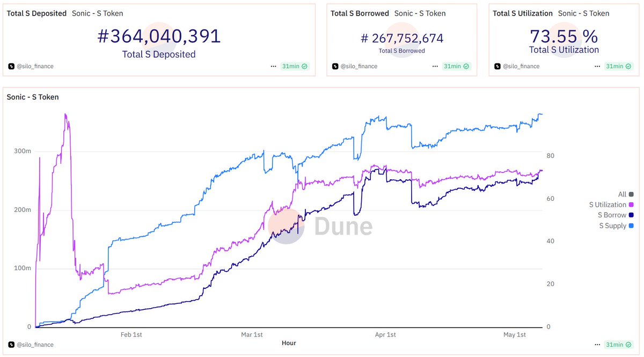Click the 73.55 % counter value
644x357 pixels.
564,37
